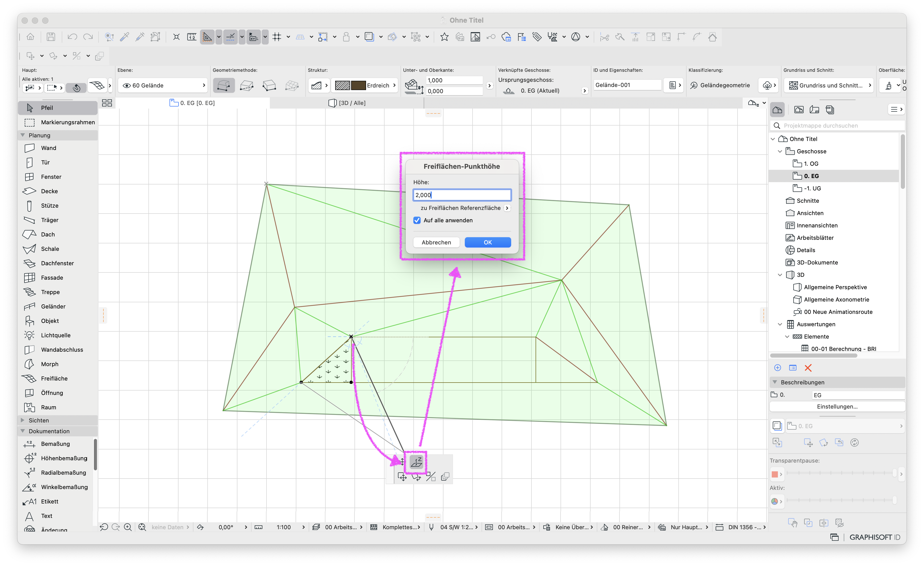This screenshot has height=566, width=924.
Task: Click the elevate mesh point Z icon
Action: (416, 462)
